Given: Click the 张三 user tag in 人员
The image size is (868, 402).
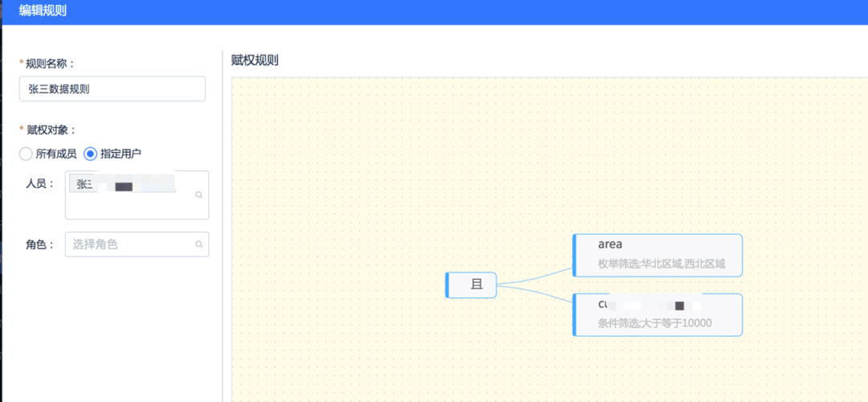Looking at the screenshot, I should pos(123,184).
